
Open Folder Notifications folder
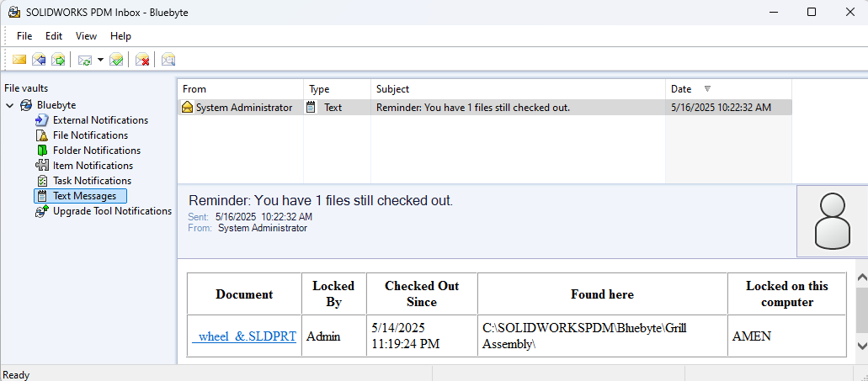pyautogui.click(x=97, y=151)
